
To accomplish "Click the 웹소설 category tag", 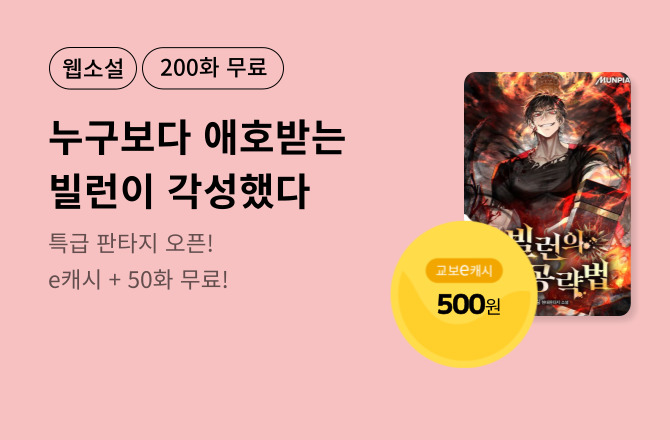I will click(93, 68).
